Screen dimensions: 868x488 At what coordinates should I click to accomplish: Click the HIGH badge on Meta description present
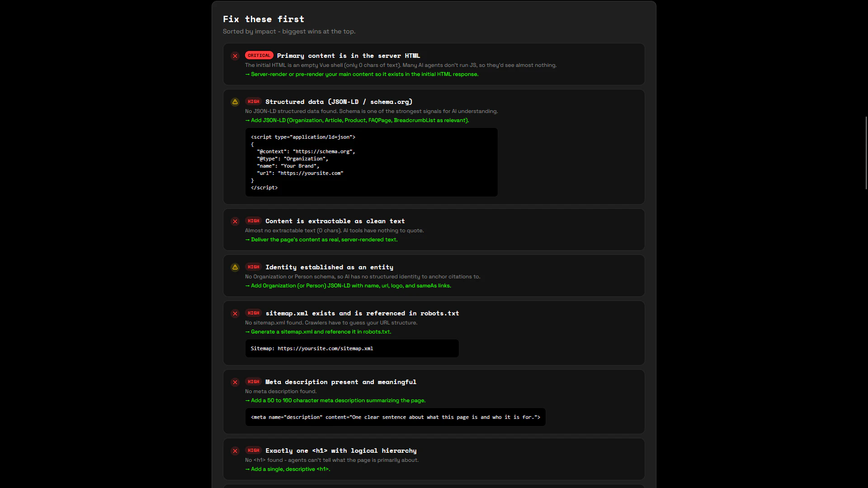[x=253, y=382]
